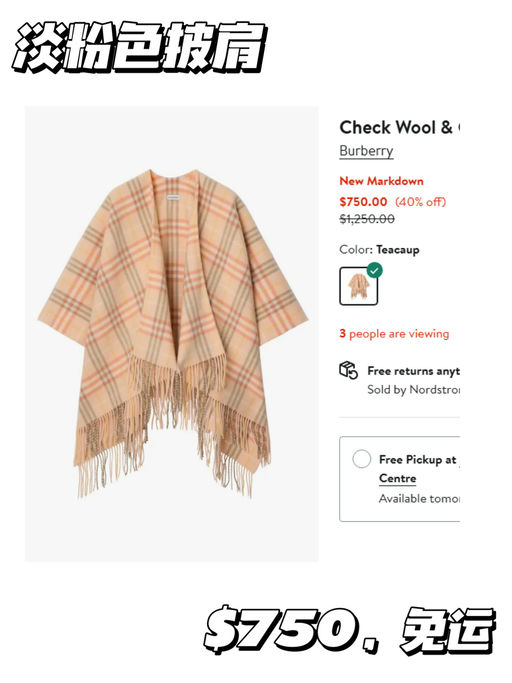Click the Color: Teacaup label
This screenshot has width=512, height=683.
(x=379, y=250)
